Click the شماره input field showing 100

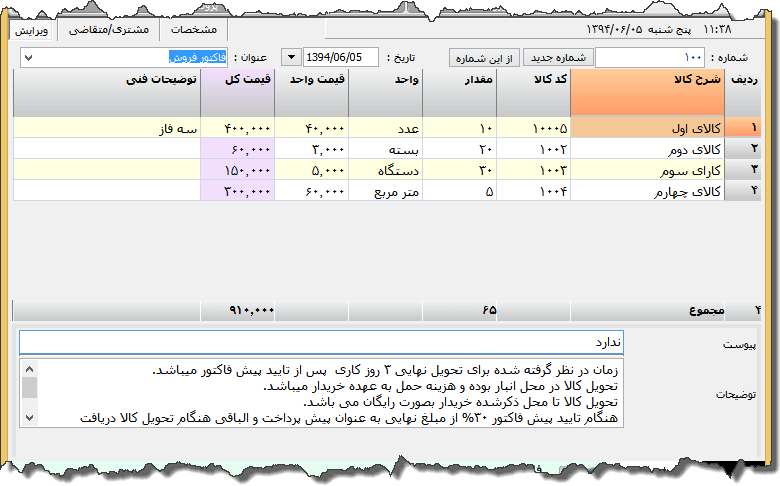point(650,58)
